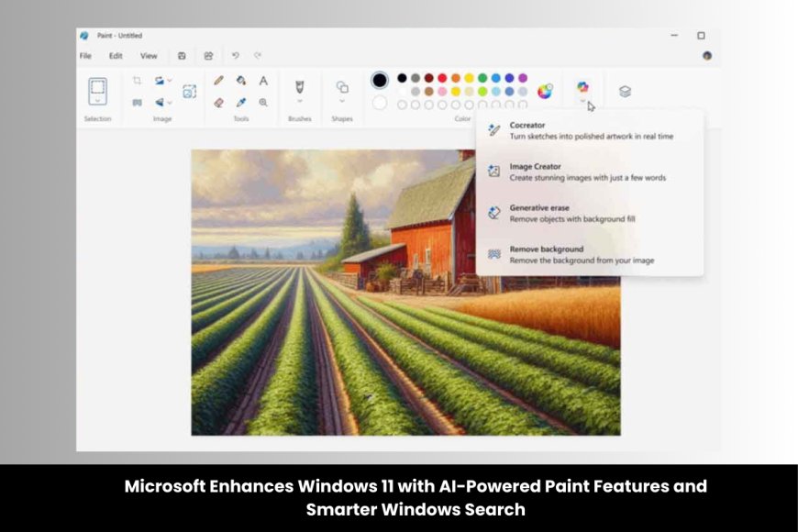798x532 pixels.
Task: Click the Brushes tool icon
Action: point(300,86)
